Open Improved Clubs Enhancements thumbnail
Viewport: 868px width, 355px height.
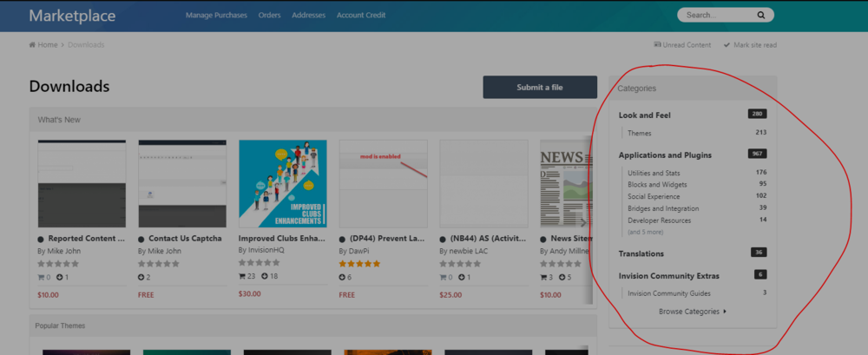click(282, 183)
